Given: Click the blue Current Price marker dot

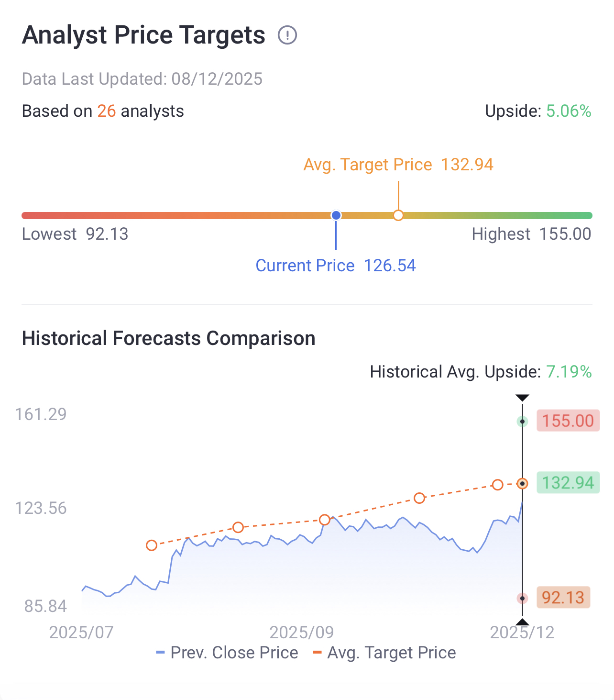Looking at the screenshot, I should click(x=336, y=215).
